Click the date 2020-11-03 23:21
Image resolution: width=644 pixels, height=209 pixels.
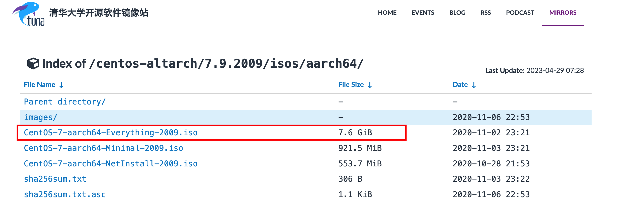[491, 148]
